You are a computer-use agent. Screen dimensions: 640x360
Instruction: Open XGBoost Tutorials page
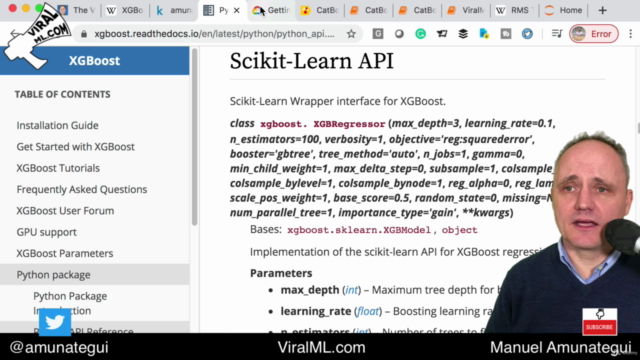pyautogui.click(x=58, y=168)
